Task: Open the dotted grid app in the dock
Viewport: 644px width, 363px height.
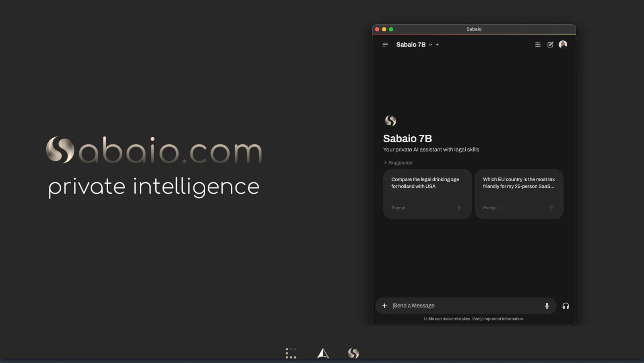Action: tap(291, 353)
